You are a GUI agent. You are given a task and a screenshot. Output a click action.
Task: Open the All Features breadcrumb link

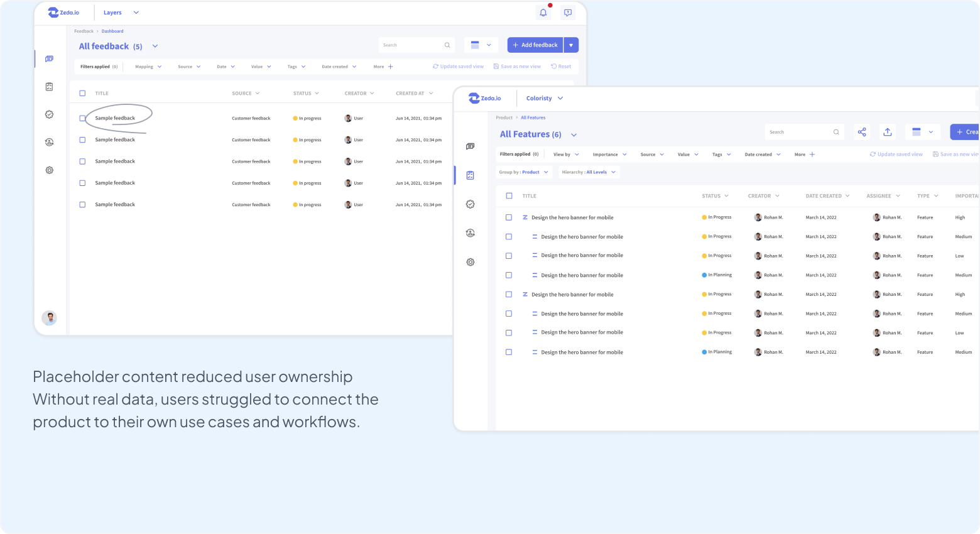[x=533, y=118]
